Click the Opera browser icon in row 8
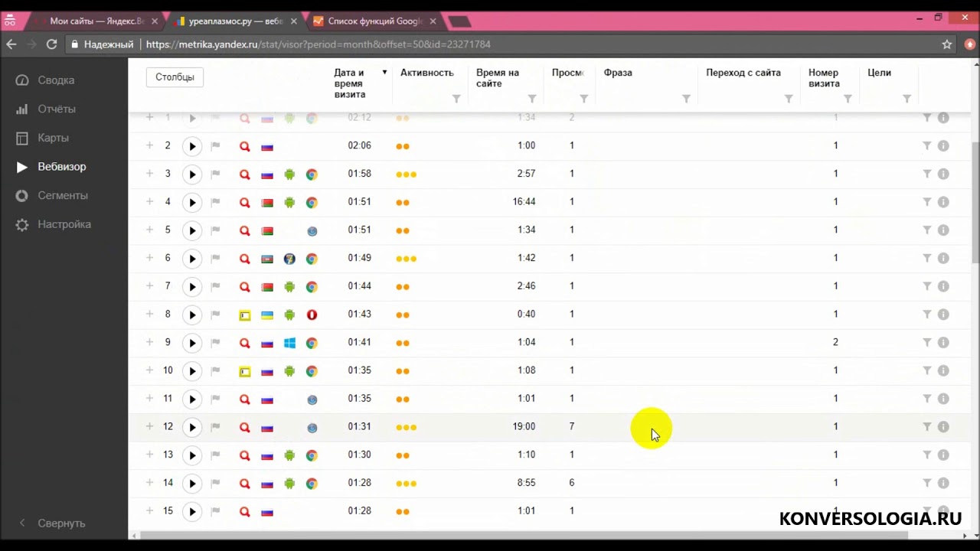Viewport: 980px width, 551px height. (312, 315)
